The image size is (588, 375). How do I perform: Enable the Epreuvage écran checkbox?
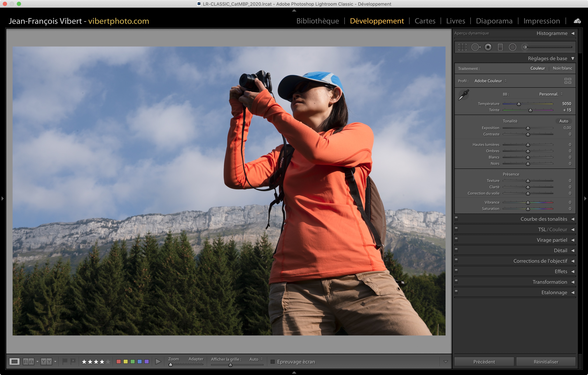click(273, 362)
